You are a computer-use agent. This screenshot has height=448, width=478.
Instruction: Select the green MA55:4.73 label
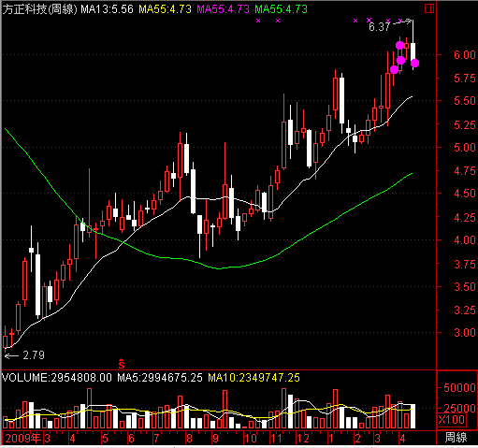pyautogui.click(x=282, y=9)
